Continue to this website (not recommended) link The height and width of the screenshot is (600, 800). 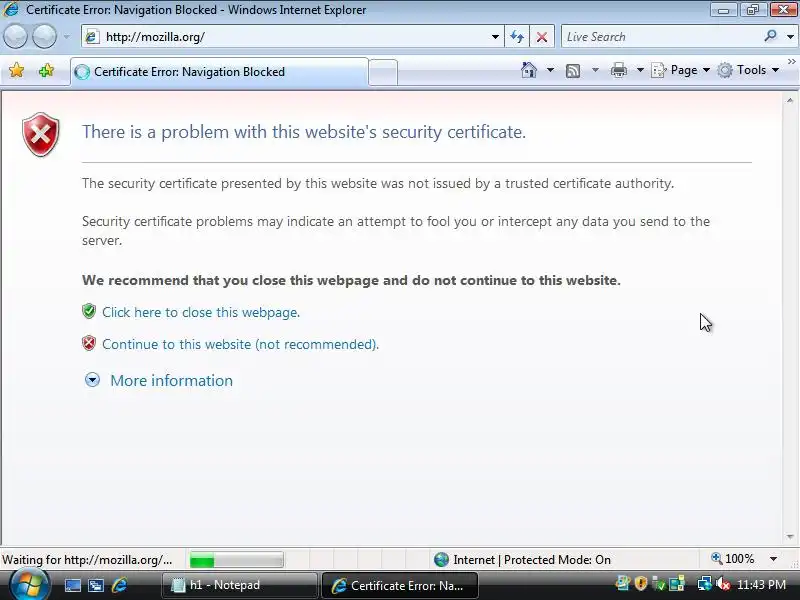pos(240,344)
